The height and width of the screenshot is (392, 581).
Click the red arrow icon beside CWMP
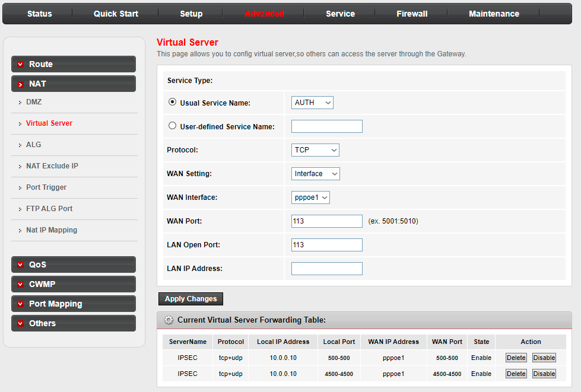pyautogui.click(x=21, y=285)
